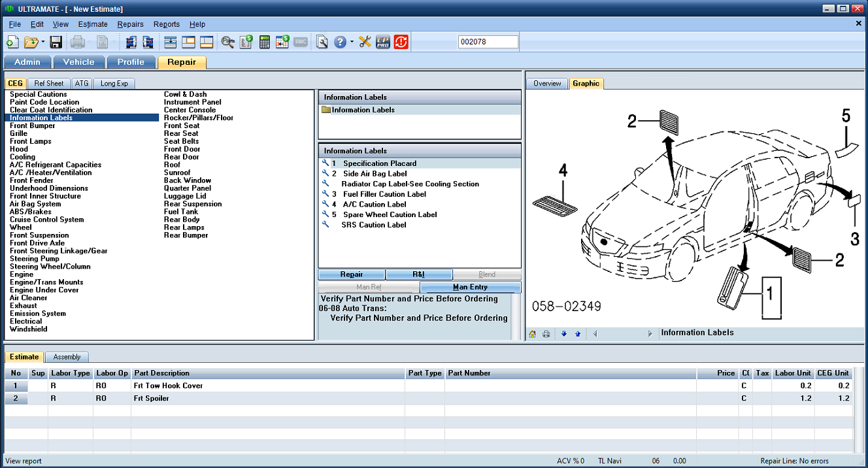Select Windshield in the category list
Image resolution: width=868 pixels, height=468 pixels.
28,329
